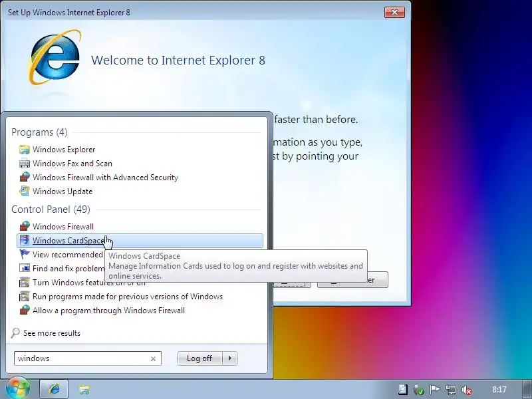The image size is (532, 399).
Task: Open Windows Explorer from the taskbar
Action: tap(84, 389)
